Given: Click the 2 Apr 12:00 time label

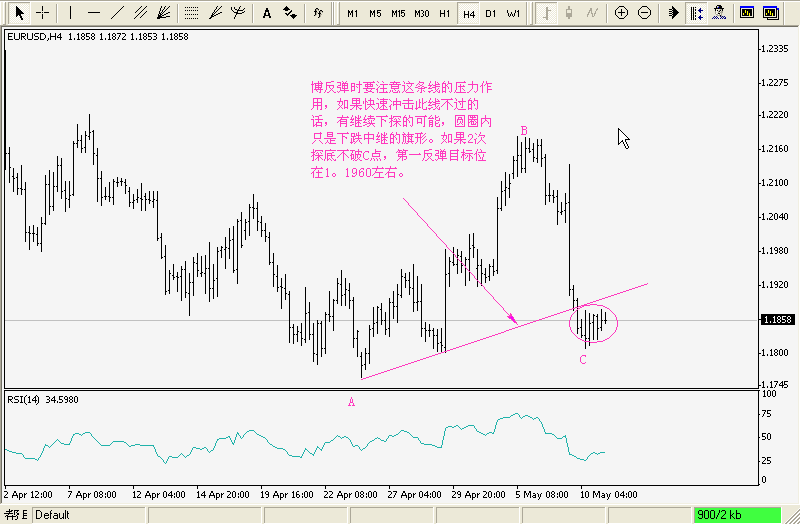Looking at the screenshot, I should pos(28,494).
